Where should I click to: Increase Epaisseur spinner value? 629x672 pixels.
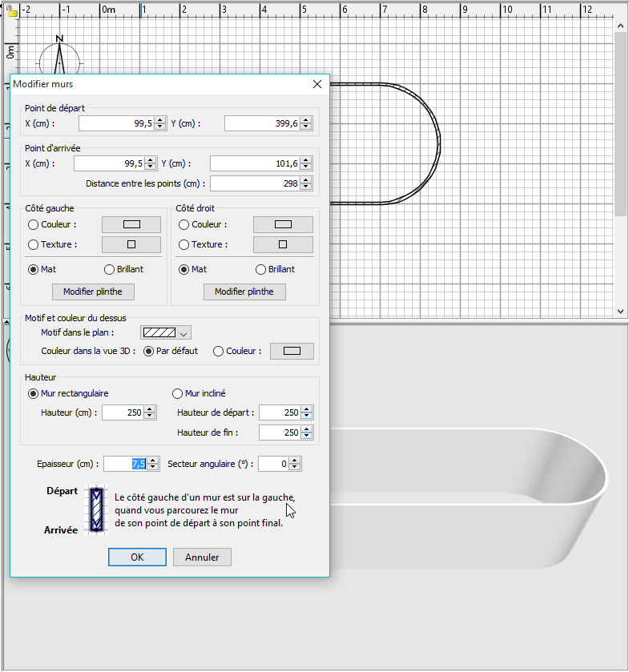(x=153, y=461)
